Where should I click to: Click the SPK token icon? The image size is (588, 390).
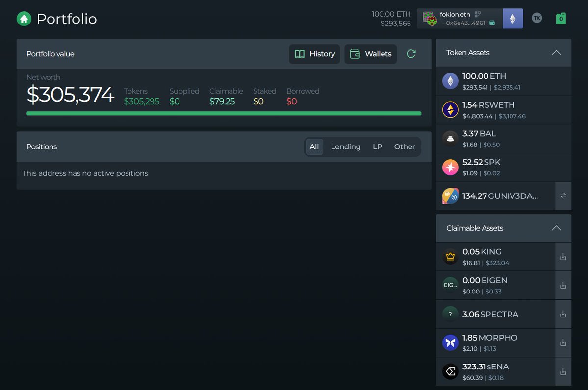coord(450,167)
